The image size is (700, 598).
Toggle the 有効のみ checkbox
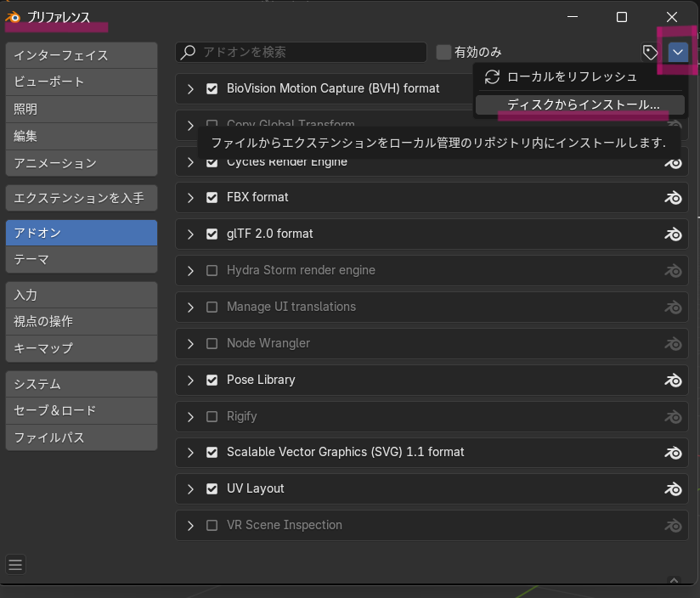[x=443, y=53]
